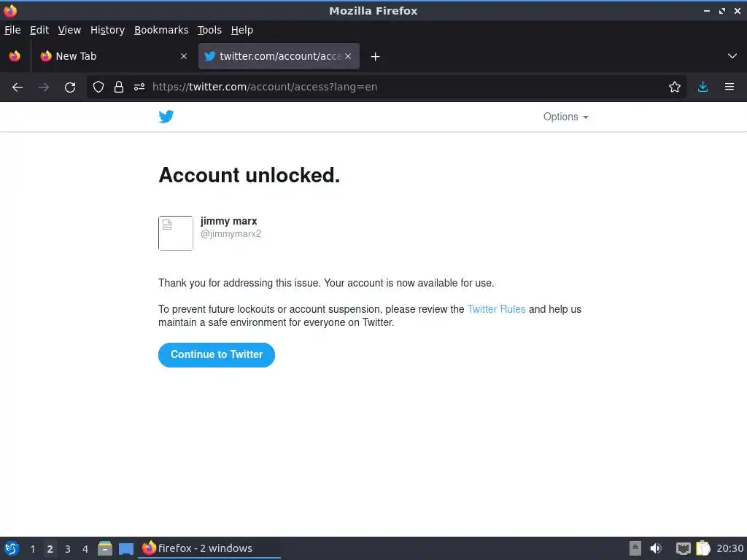Image resolution: width=747 pixels, height=560 pixels.
Task: Open the Downloads panel
Action: (703, 87)
